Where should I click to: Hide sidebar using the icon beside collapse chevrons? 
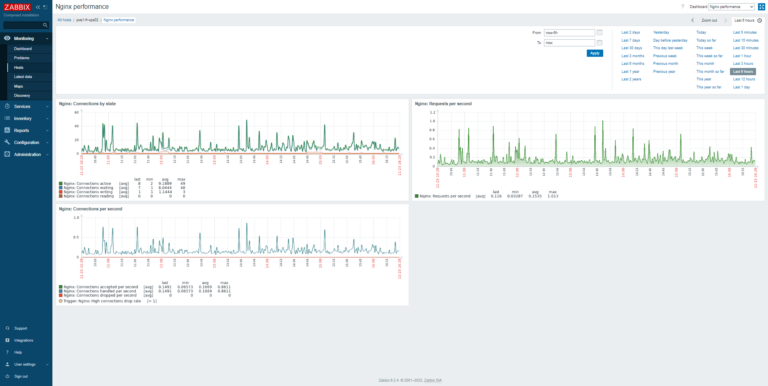45,7
